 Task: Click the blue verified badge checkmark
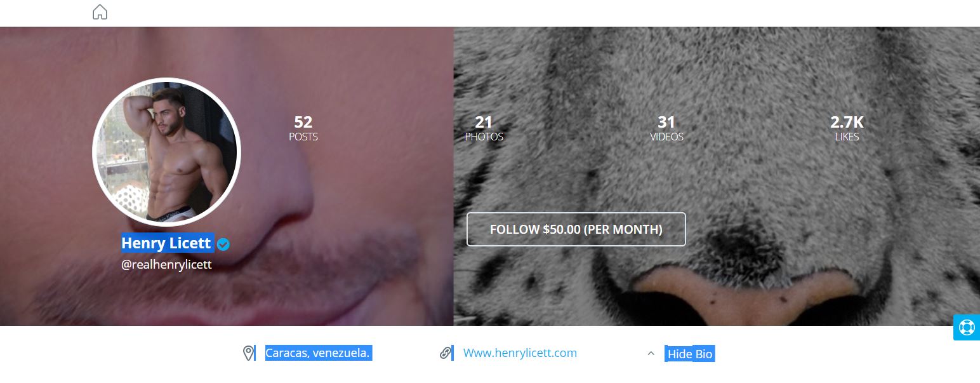coord(223,244)
